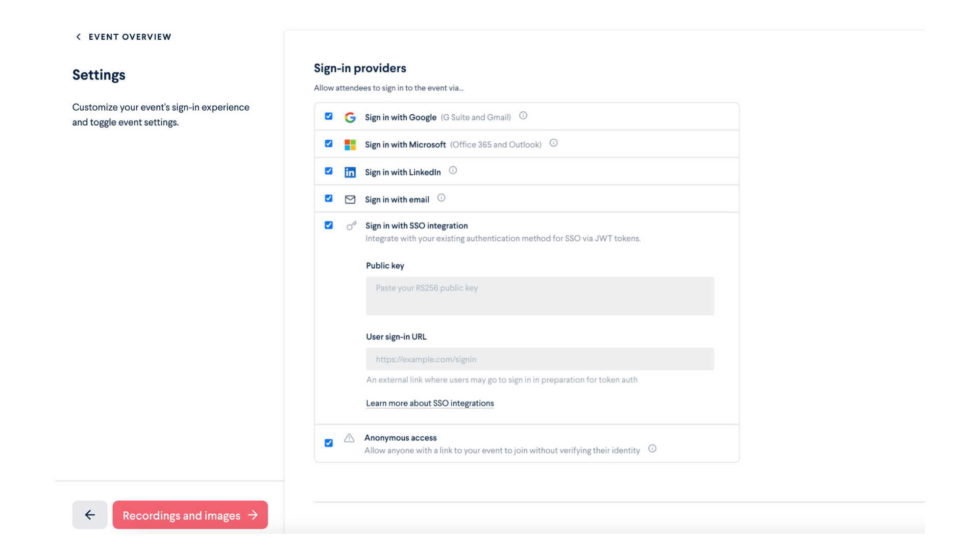Open info icon beside Microsoft sign-in

553,143
